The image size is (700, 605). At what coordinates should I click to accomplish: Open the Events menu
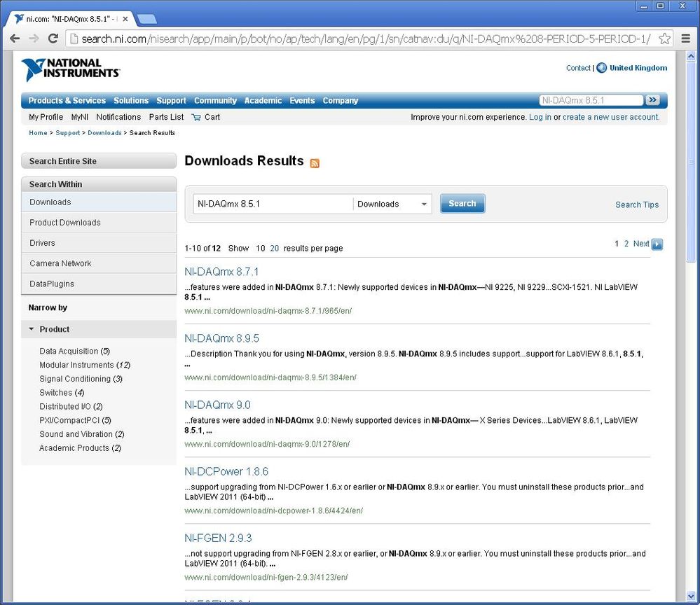302,100
